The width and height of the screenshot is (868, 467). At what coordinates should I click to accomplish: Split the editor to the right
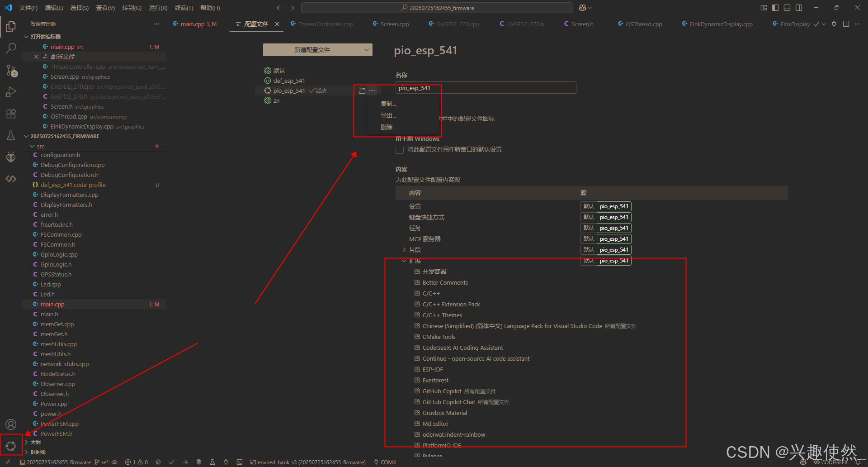click(846, 24)
